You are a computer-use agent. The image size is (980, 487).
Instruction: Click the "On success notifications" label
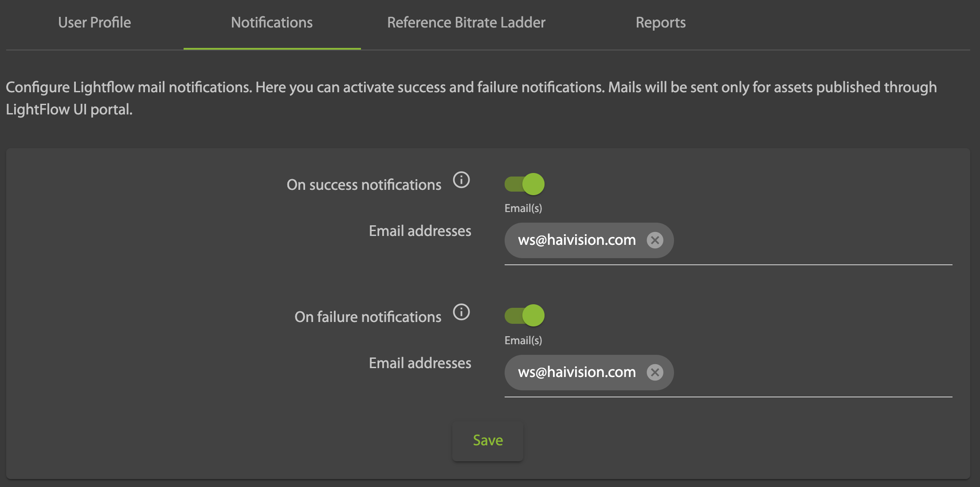tap(364, 185)
